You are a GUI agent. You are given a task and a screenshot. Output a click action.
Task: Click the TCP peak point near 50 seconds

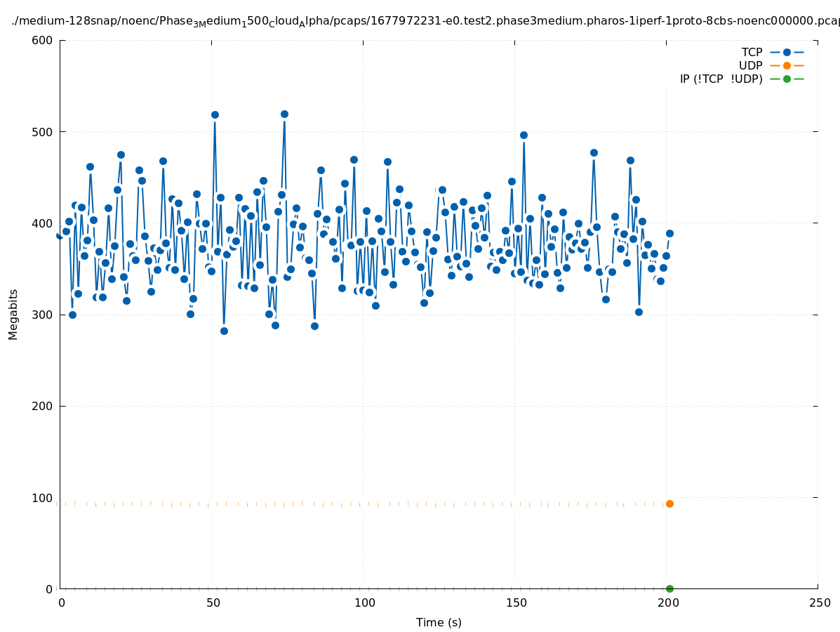click(x=215, y=114)
